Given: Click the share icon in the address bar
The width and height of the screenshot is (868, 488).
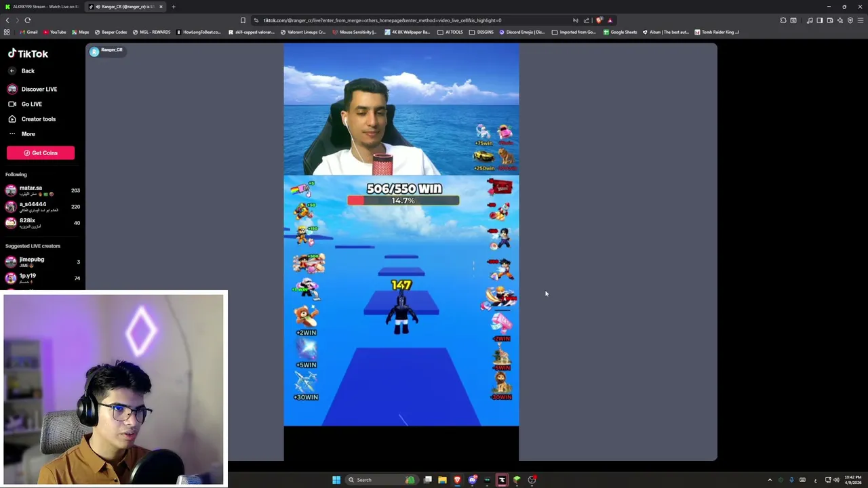Looking at the screenshot, I should 587,20.
